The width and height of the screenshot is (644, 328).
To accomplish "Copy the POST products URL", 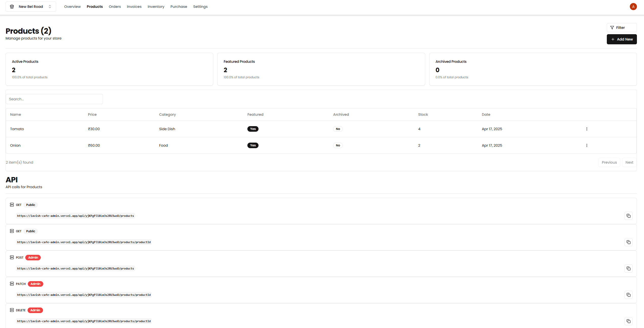I will click(628, 268).
